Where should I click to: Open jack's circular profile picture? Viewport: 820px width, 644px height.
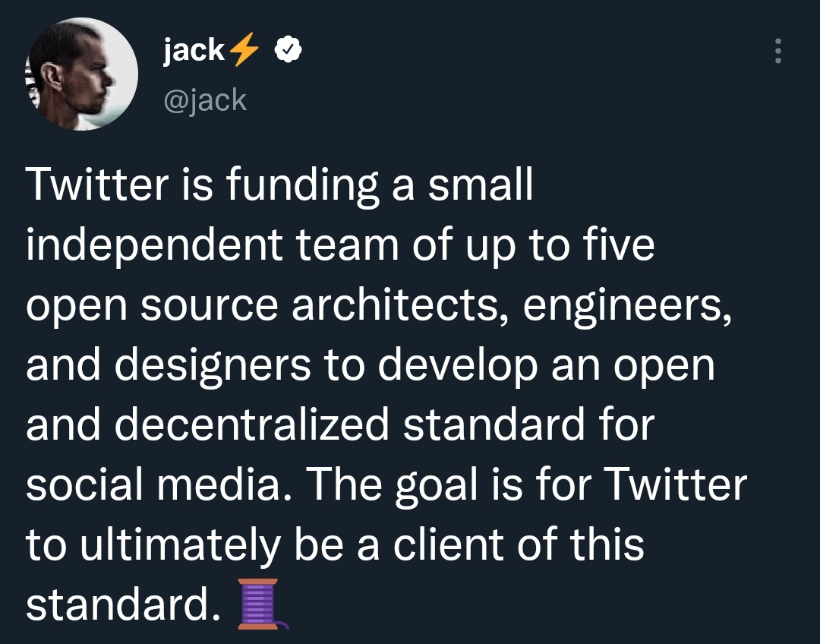pyautogui.click(x=81, y=74)
